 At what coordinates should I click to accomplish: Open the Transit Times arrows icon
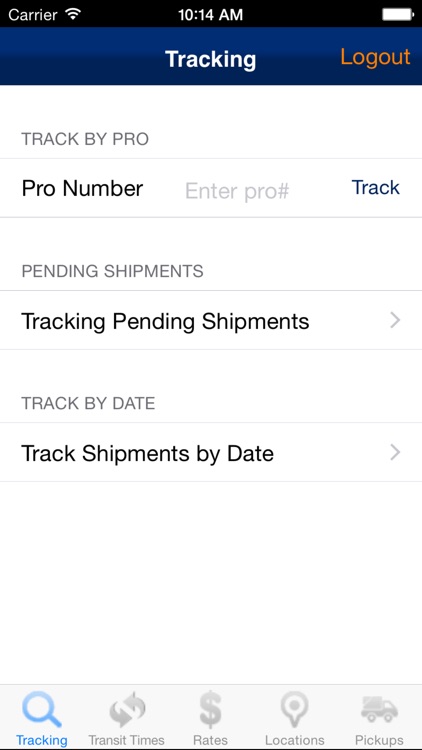(127, 709)
